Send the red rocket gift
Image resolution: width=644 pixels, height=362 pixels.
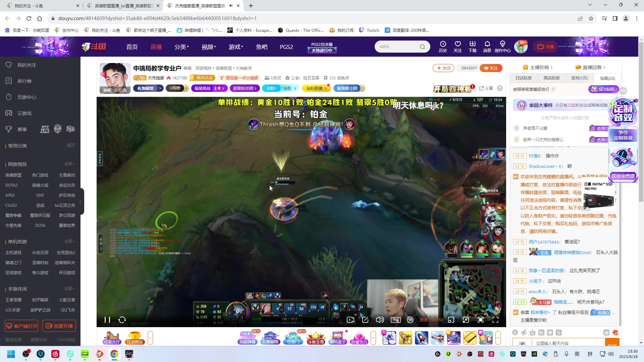tap(421, 338)
